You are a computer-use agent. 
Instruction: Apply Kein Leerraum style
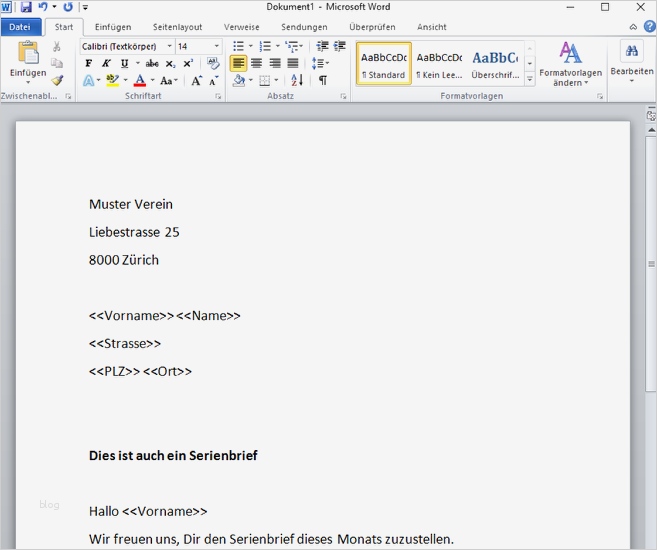[439, 64]
